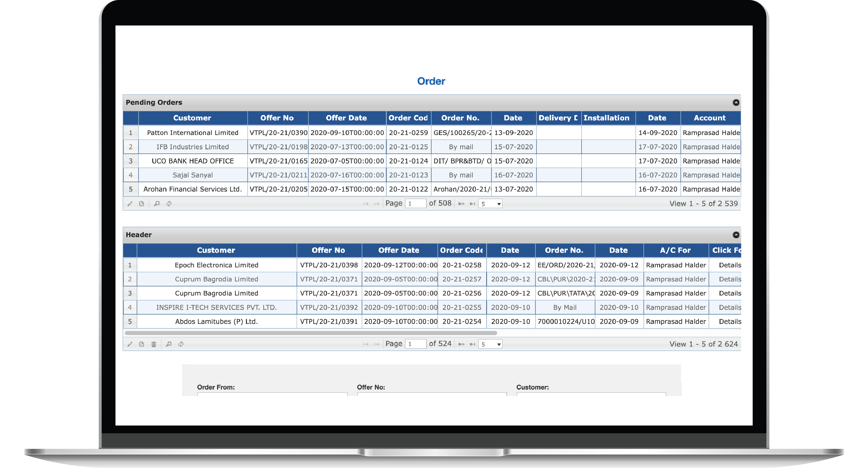Image resolution: width=868 pixels, height=468 pixels.
Task: Jump to last page of Header grid
Action: pyautogui.click(x=472, y=344)
